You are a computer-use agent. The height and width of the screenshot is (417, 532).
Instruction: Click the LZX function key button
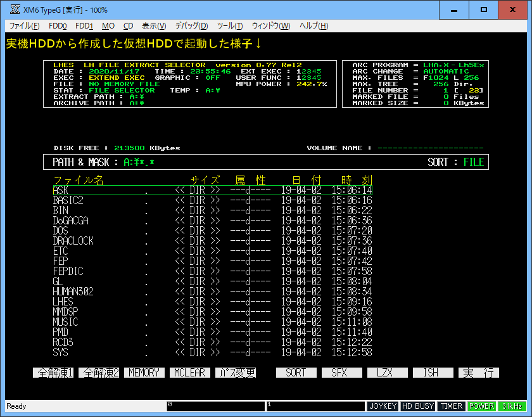387,373
